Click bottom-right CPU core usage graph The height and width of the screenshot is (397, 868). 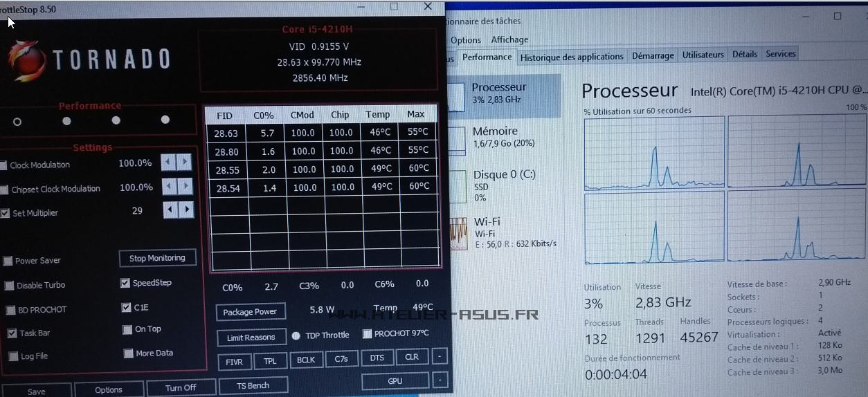click(x=797, y=225)
